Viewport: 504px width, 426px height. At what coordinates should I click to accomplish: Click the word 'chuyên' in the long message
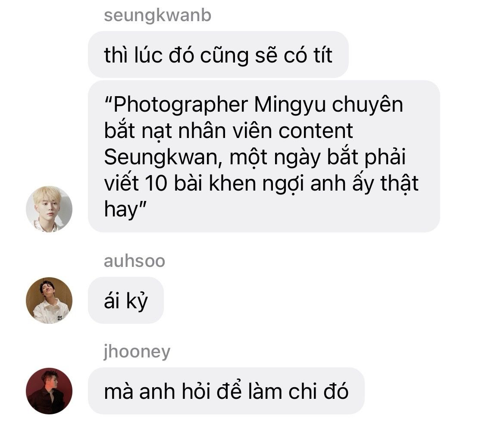pyautogui.click(x=367, y=105)
